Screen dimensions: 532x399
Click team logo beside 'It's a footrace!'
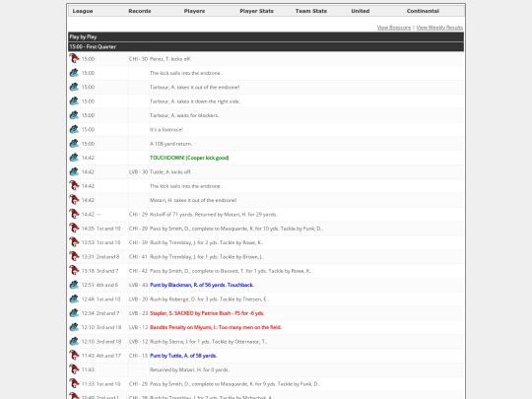click(x=74, y=129)
